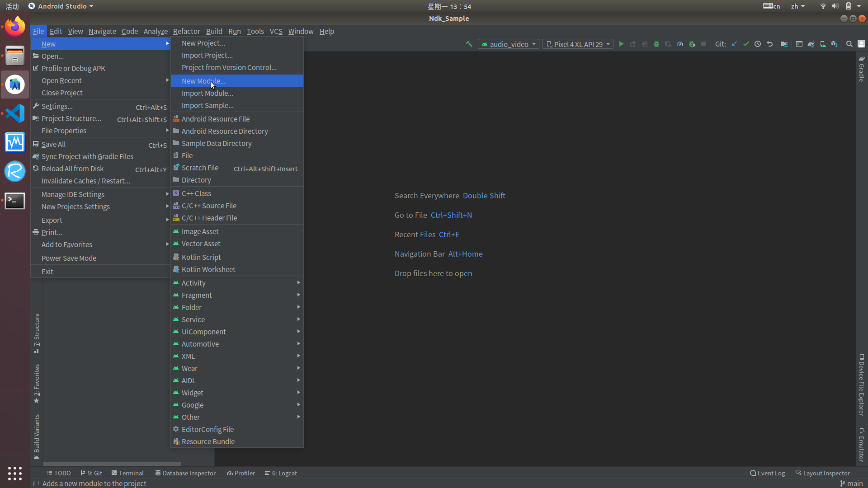Open the Pixel 4 XL API 29 device selector

coord(578,44)
